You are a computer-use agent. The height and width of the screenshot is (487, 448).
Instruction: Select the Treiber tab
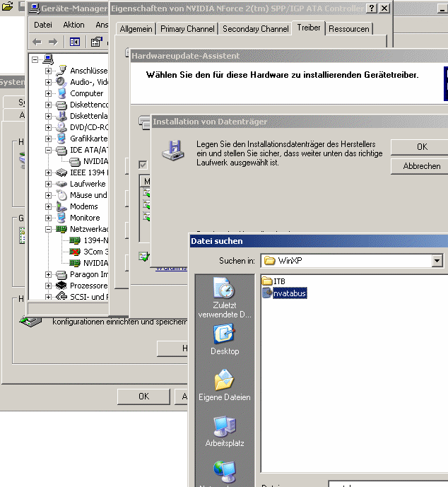click(309, 28)
